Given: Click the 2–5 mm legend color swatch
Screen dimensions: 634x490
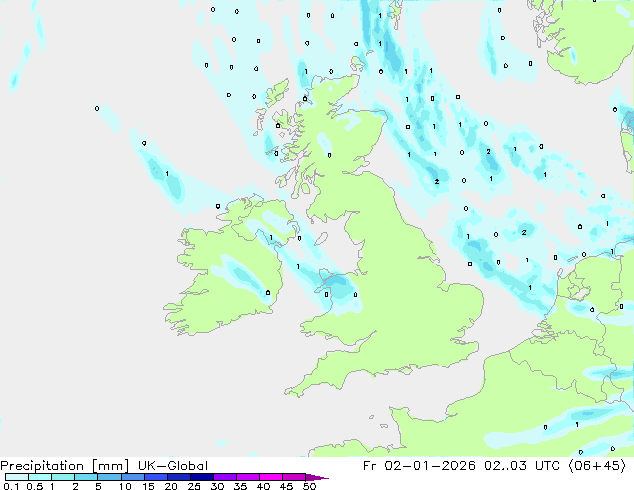Looking at the screenshot, I should [86, 477].
